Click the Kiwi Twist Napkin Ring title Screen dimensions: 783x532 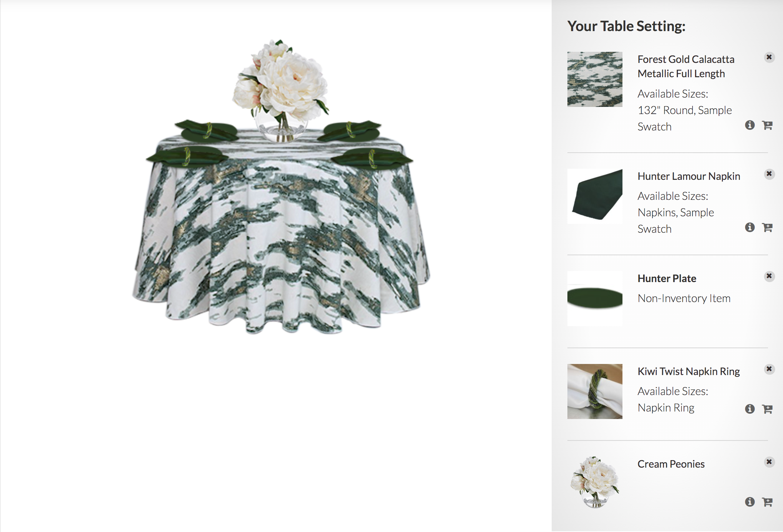click(x=689, y=371)
